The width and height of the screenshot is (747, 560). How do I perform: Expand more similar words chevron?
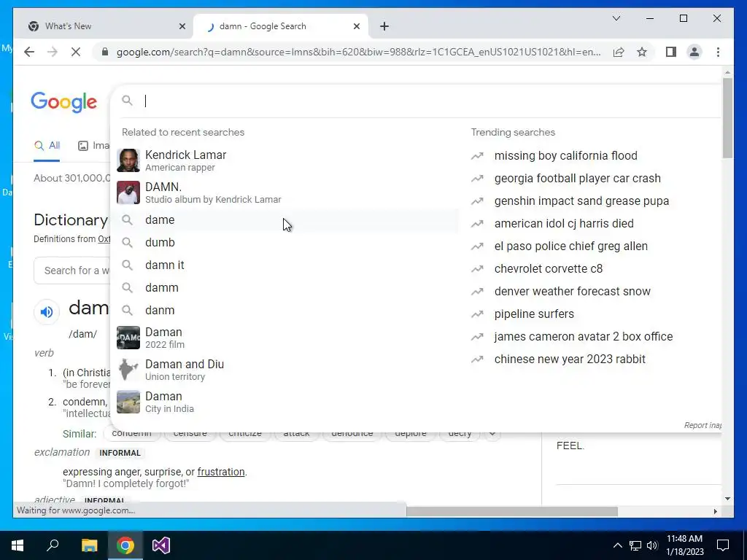click(x=492, y=433)
